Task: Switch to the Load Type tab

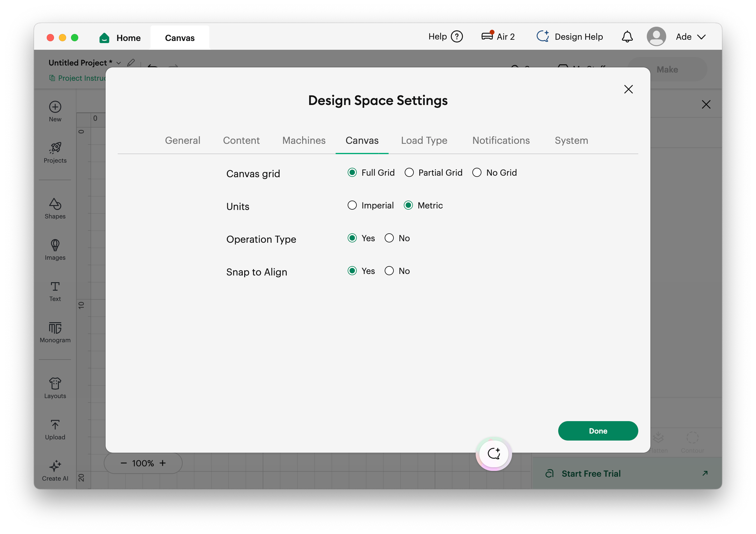Action: (x=424, y=140)
